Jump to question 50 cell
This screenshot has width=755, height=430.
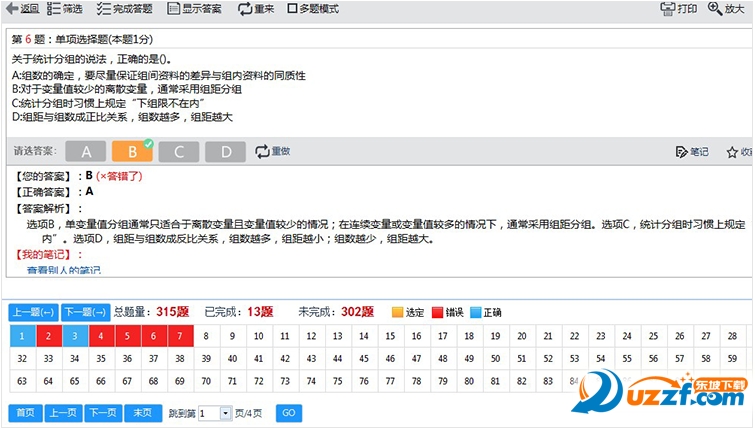(x=495, y=359)
